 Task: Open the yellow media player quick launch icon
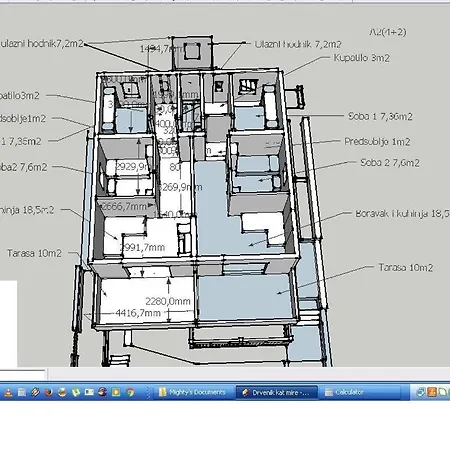click(x=116, y=392)
